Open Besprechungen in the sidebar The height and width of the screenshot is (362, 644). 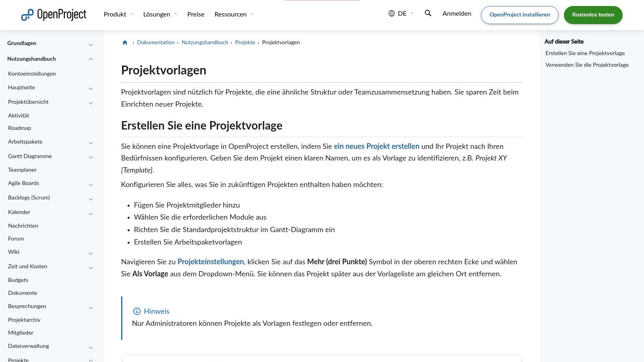[27, 306]
